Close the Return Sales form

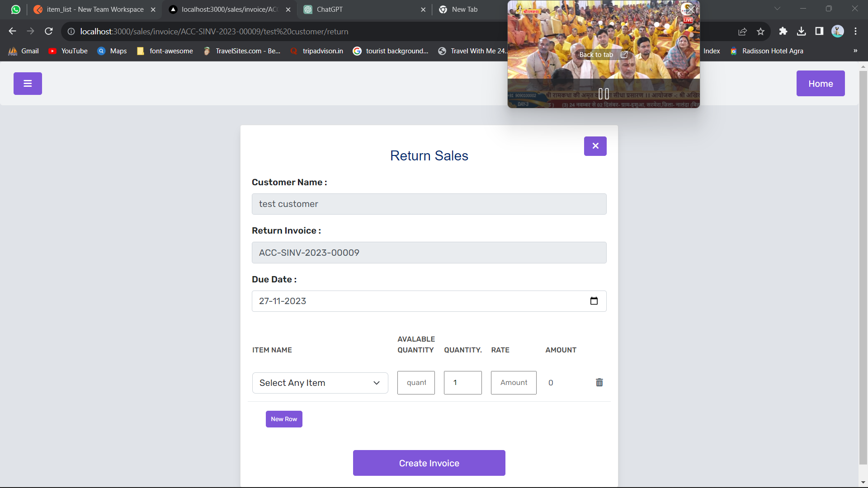pyautogui.click(x=595, y=146)
